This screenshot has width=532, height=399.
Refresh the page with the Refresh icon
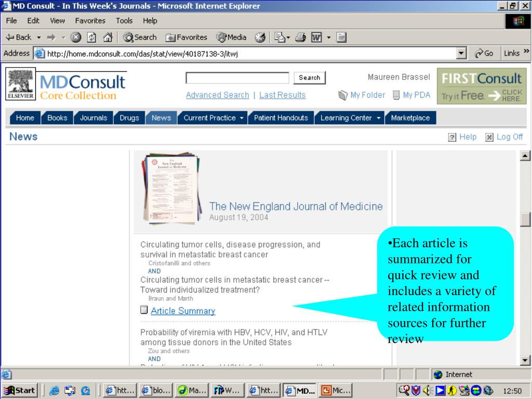point(91,37)
